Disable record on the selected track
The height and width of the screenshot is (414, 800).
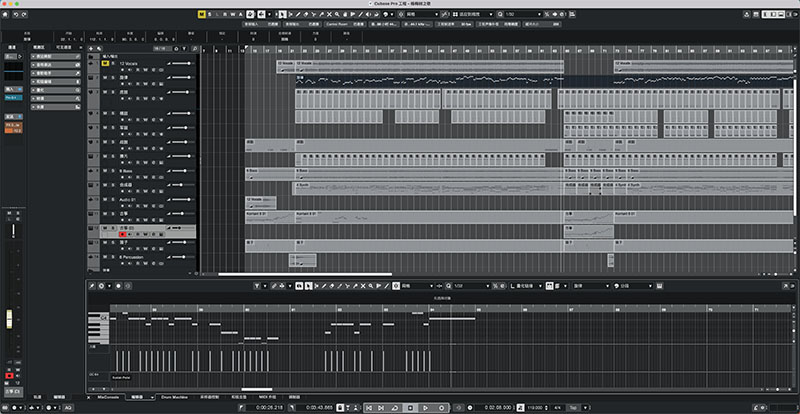(x=122, y=234)
